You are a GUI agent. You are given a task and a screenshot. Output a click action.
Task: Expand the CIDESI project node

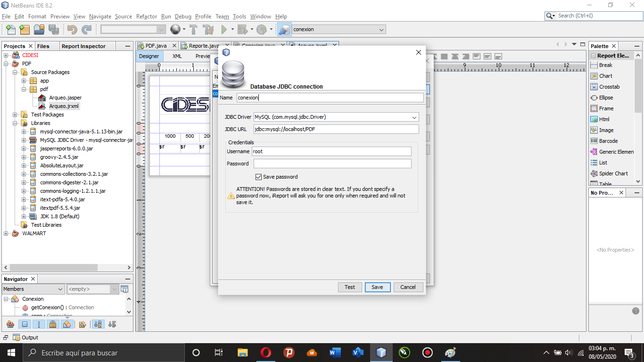(6, 55)
